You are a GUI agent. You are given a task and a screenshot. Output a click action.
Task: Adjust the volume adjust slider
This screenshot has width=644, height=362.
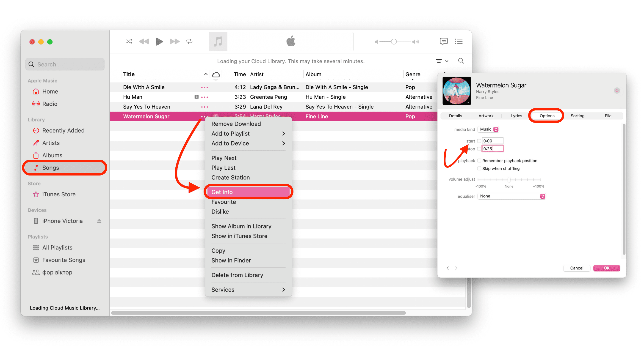tap(509, 180)
